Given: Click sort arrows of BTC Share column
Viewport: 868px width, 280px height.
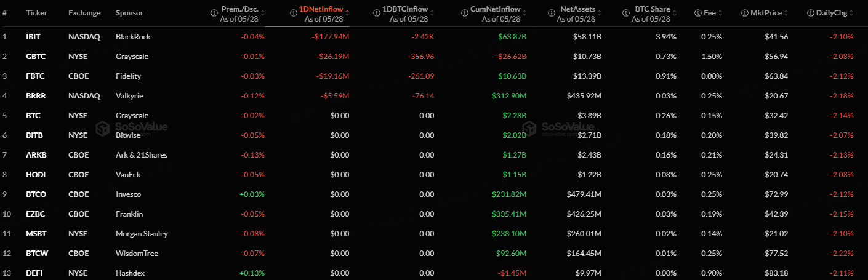Looking at the screenshot, I should point(675,12).
